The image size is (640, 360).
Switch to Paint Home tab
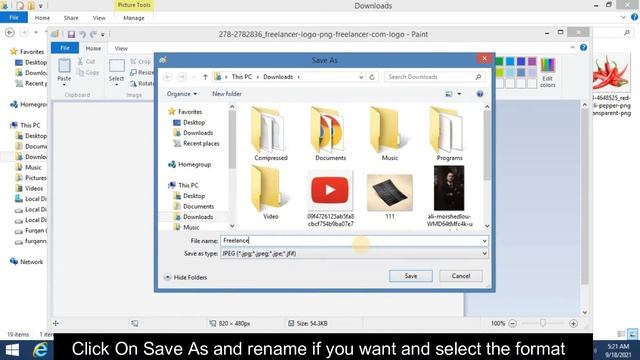click(x=93, y=48)
